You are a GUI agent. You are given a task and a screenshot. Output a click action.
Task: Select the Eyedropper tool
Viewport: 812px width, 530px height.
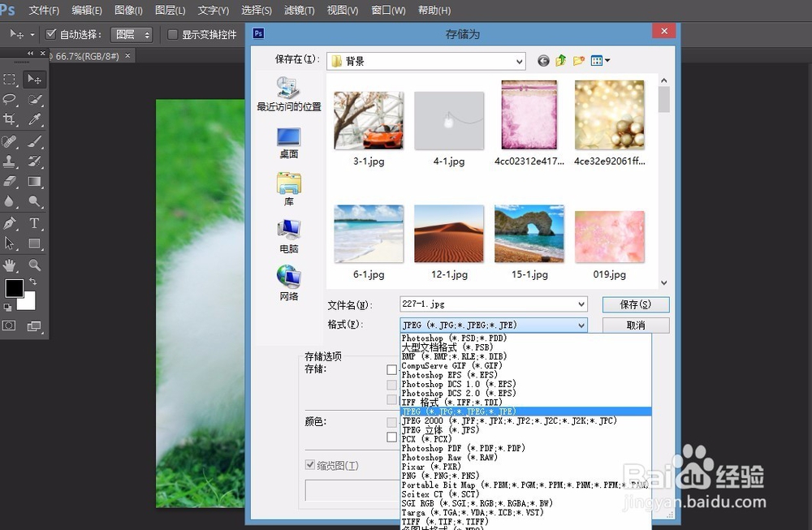click(34, 119)
